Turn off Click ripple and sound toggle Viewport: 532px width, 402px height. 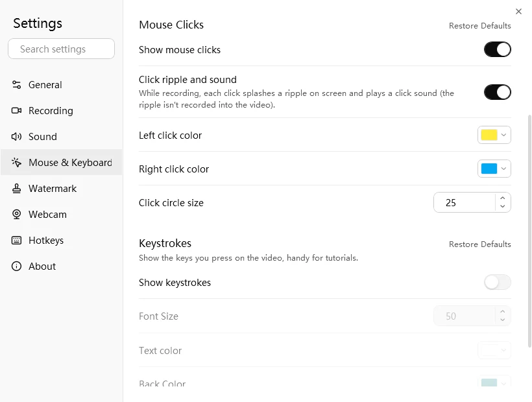tap(498, 92)
